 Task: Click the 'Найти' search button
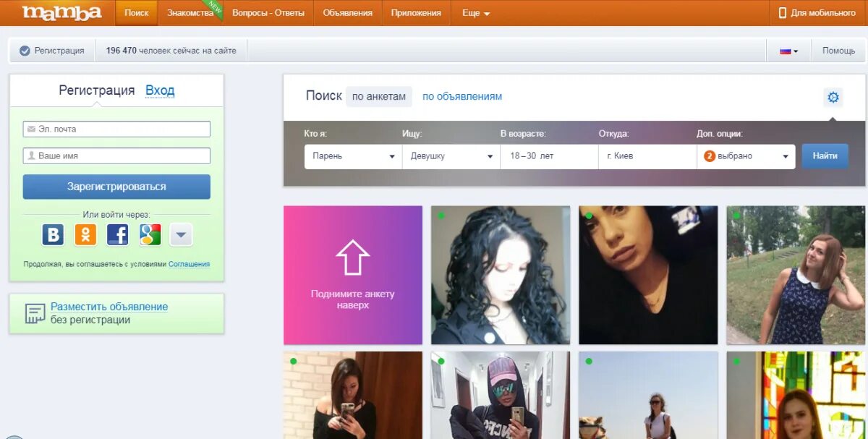(x=825, y=156)
